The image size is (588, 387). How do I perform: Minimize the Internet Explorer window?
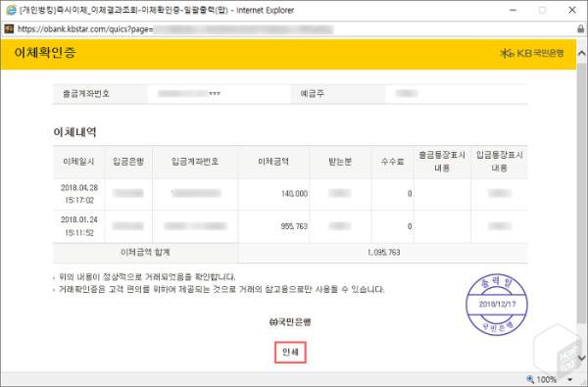514,10
